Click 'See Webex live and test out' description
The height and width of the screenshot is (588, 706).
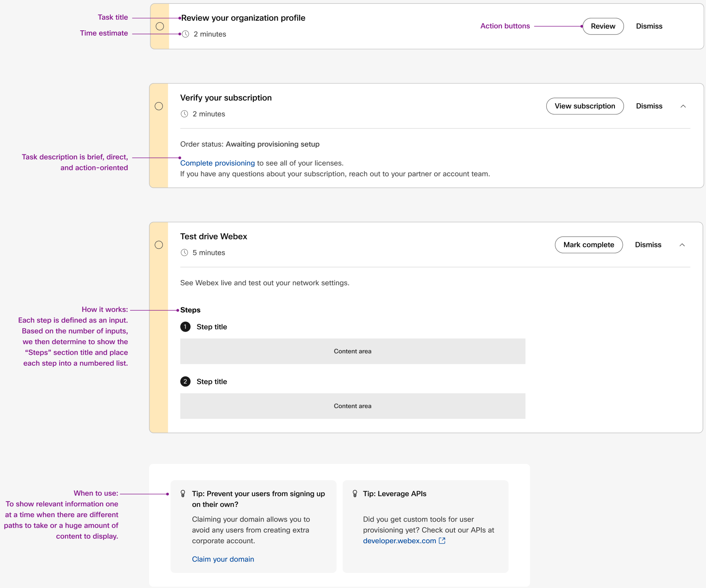point(265,283)
